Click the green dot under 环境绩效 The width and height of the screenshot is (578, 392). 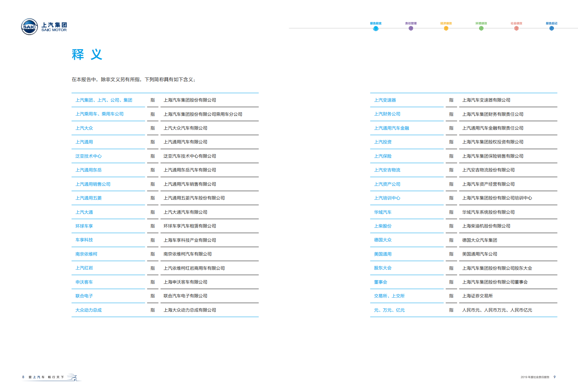coord(481,28)
